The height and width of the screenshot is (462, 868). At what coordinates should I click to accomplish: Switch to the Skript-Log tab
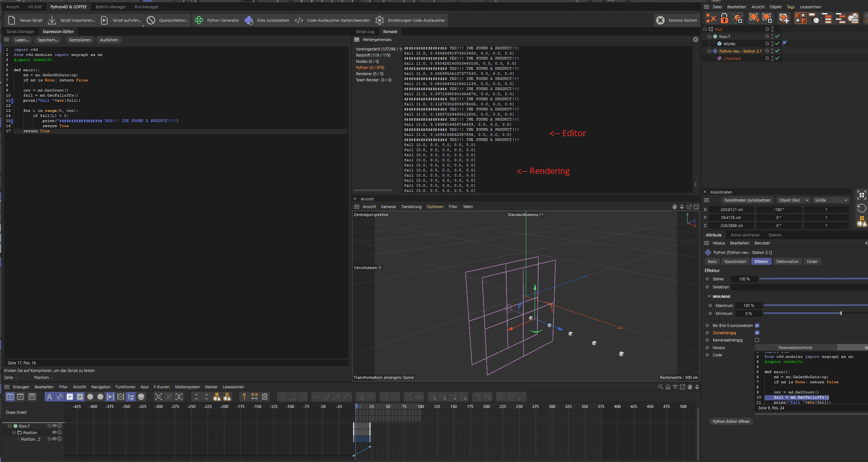pos(365,31)
